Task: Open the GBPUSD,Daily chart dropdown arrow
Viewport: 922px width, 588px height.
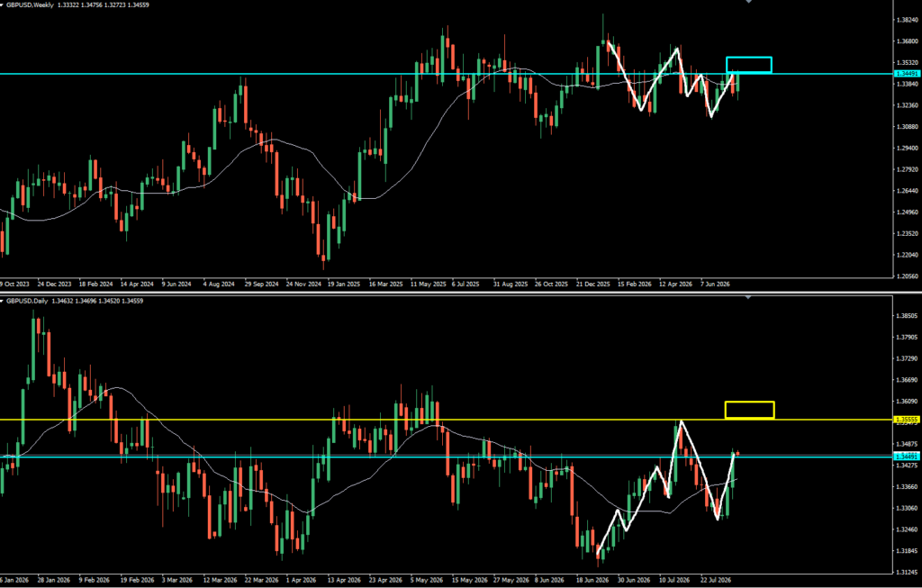Action: point(3,301)
